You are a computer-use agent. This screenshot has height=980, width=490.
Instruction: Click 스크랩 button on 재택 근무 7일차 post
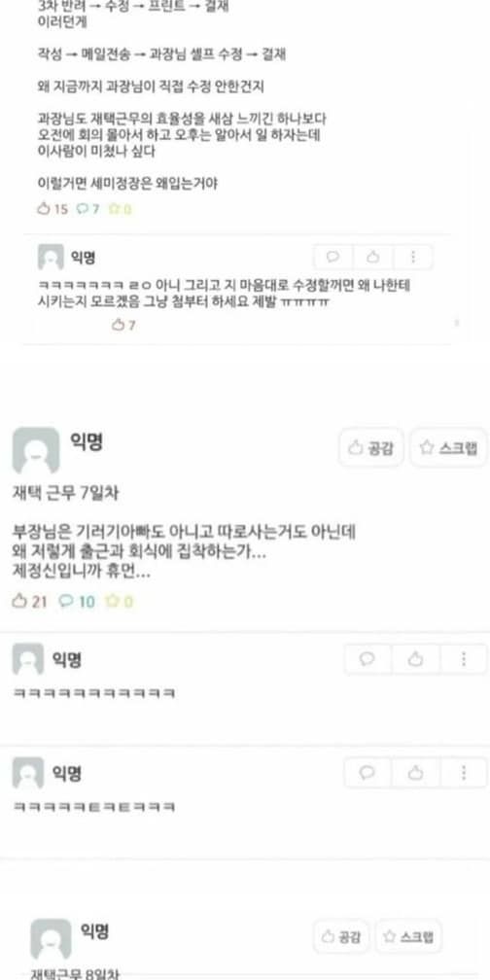tap(449, 447)
